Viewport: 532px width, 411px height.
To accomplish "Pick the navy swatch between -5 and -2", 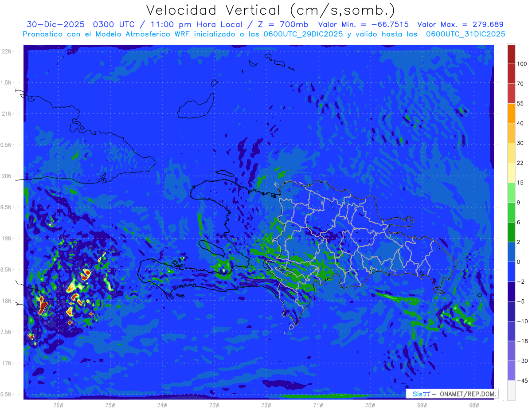I will (x=511, y=291).
